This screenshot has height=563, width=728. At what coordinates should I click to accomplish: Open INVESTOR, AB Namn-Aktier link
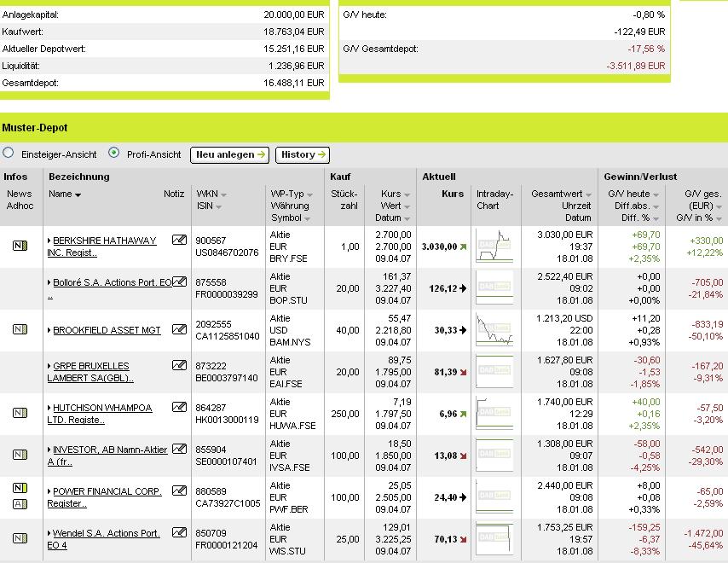(107, 456)
